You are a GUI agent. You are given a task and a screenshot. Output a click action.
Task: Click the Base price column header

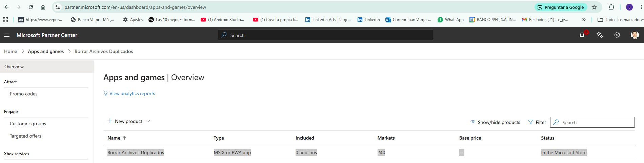[470, 138]
